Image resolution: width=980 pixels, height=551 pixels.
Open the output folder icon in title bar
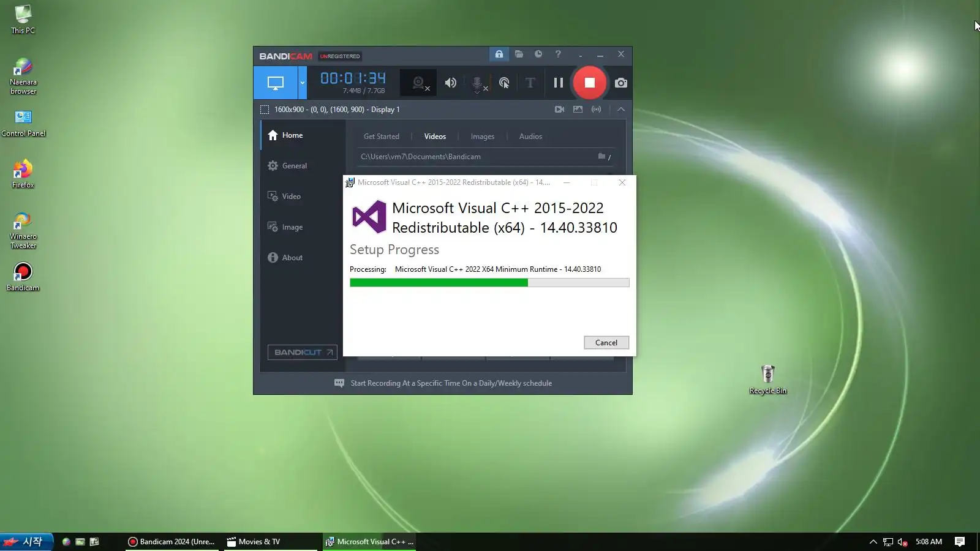pyautogui.click(x=519, y=54)
